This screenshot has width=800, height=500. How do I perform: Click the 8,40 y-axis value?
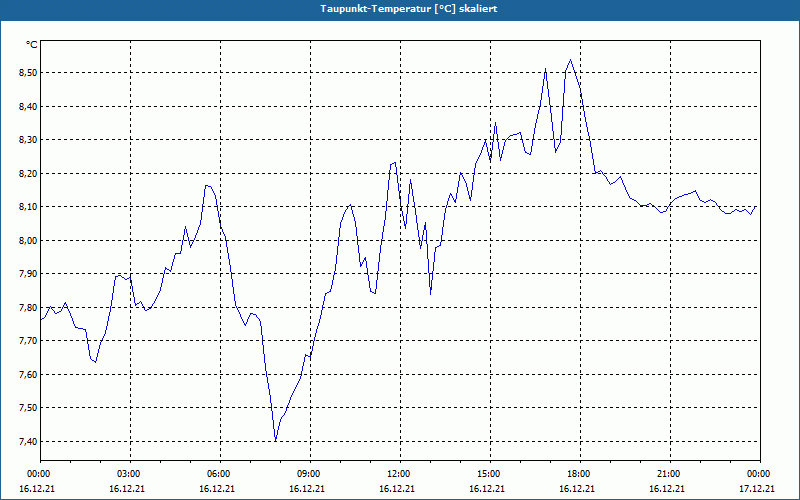click(28, 107)
